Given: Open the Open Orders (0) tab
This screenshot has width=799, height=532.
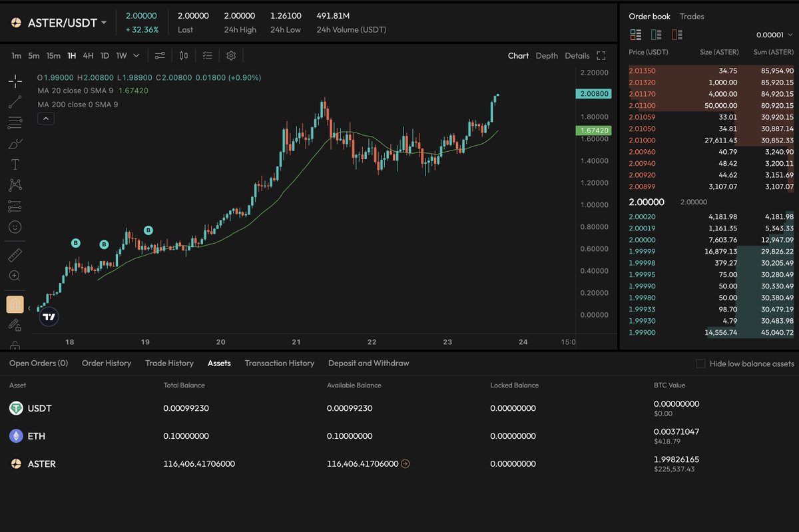Looking at the screenshot, I should click(39, 364).
